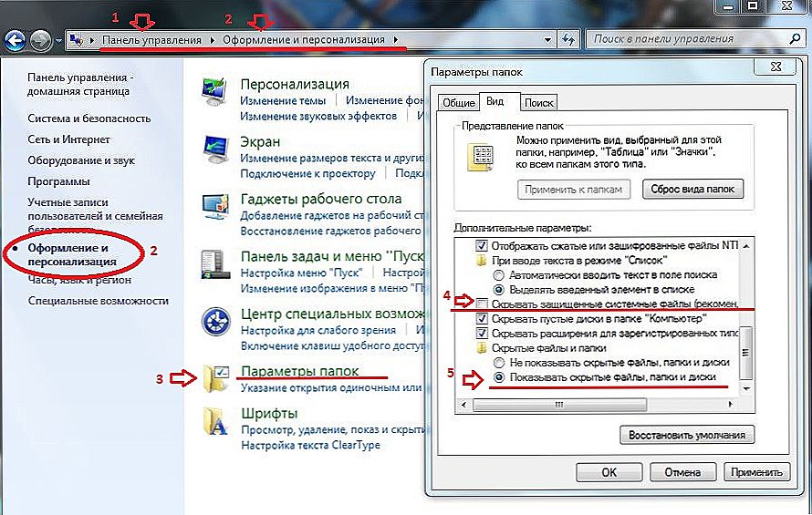Confirm the dialog with OK
Image resolution: width=812 pixels, height=515 pixels.
click(609, 472)
